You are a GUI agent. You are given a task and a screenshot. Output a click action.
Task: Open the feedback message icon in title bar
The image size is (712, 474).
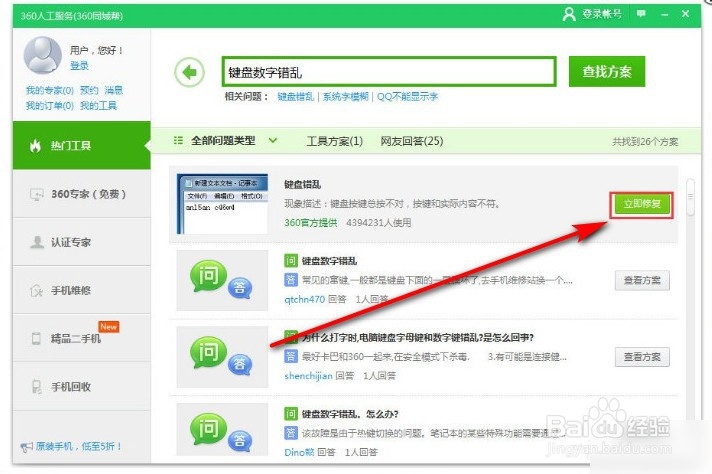tap(641, 14)
